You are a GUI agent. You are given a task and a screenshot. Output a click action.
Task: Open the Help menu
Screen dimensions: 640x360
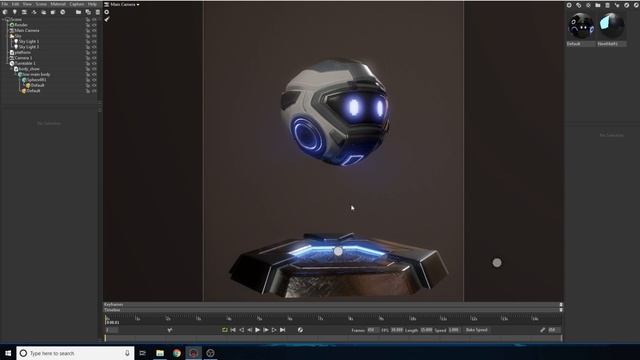pos(92,4)
